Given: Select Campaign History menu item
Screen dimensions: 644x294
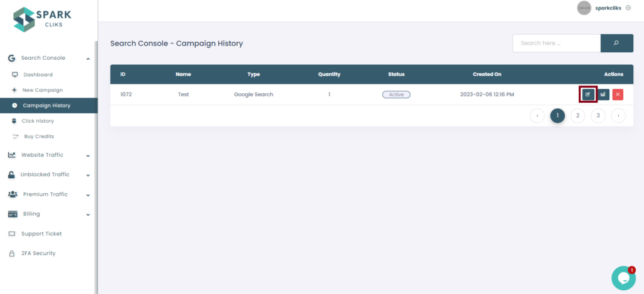Looking at the screenshot, I should [x=49, y=106].
